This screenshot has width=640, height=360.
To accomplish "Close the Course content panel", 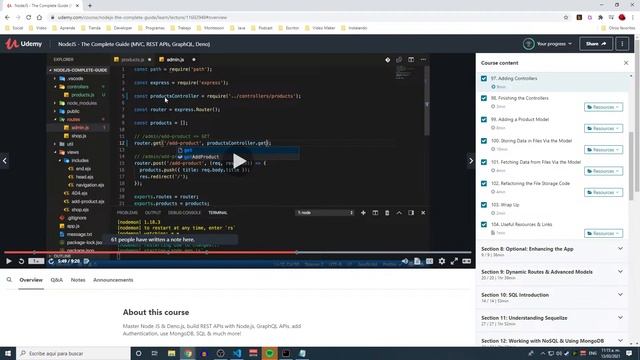I will point(626,63).
